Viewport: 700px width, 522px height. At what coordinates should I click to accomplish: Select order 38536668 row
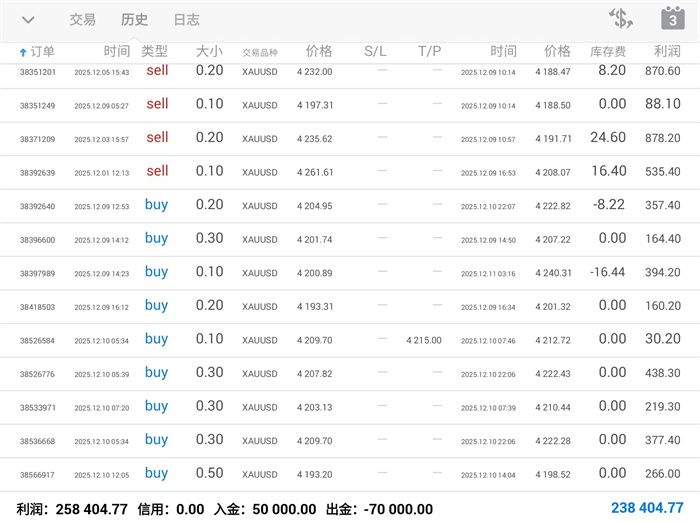point(350,441)
